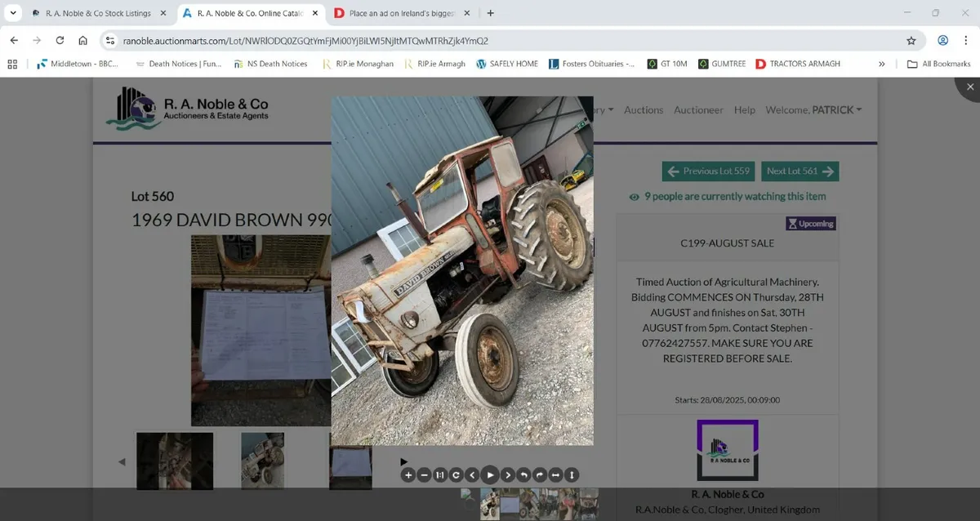Open Middletown - BBC bookmark

(78, 64)
